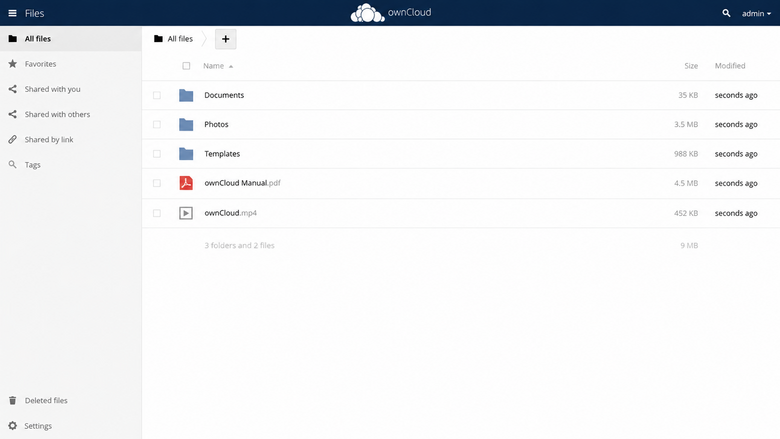Image resolution: width=780 pixels, height=439 pixels.
Task: Open the Documents folder name
Action: [224, 95]
